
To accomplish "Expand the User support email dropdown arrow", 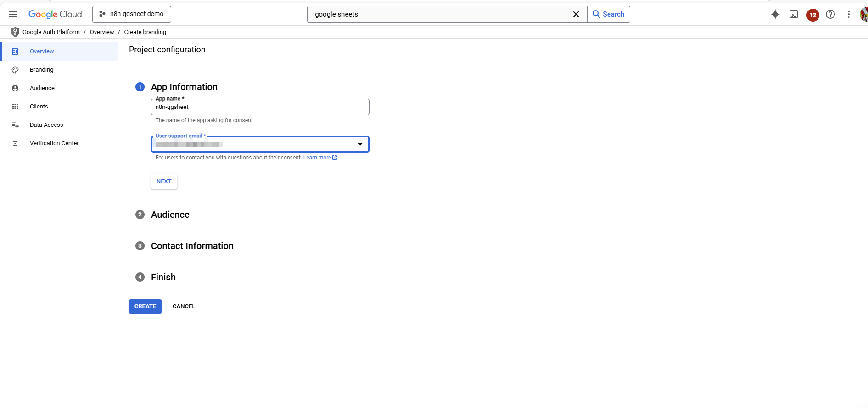I will pos(360,144).
